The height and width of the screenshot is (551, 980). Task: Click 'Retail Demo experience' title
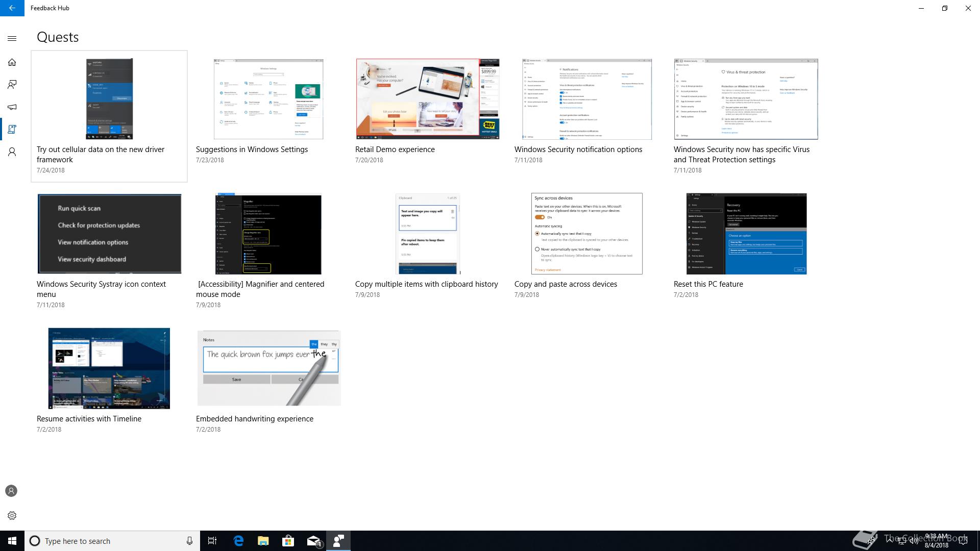click(x=395, y=149)
